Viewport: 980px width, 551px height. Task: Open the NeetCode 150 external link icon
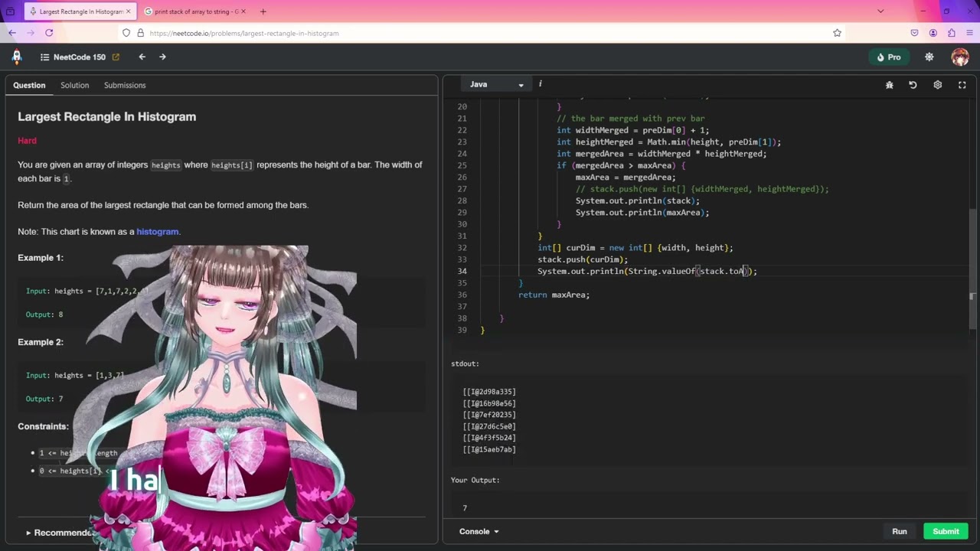coord(116,57)
